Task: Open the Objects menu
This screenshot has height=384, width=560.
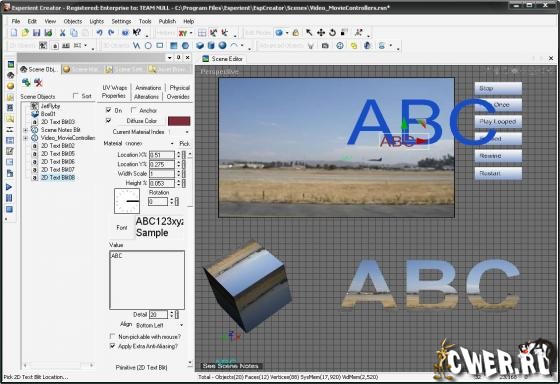Action: [72, 21]
